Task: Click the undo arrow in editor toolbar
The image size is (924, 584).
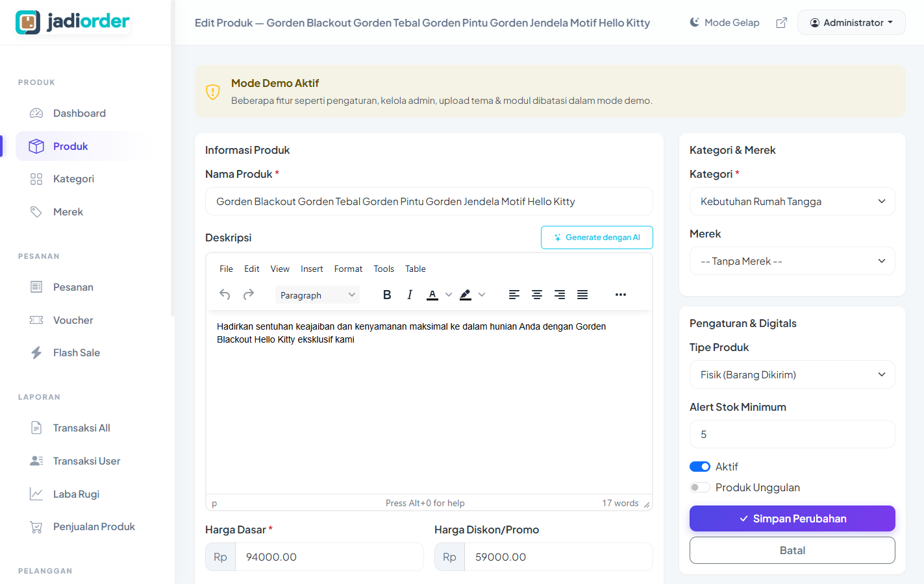Action: 225,295
